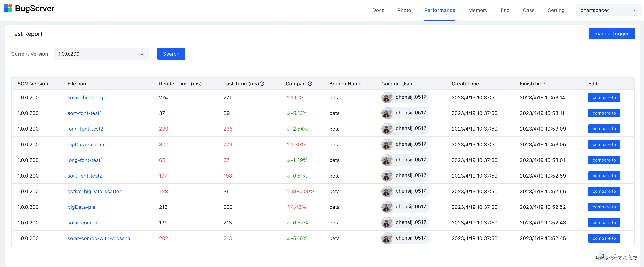Click the blue Search button
This screenshot has height=267, width=644.
click(171, 54)
